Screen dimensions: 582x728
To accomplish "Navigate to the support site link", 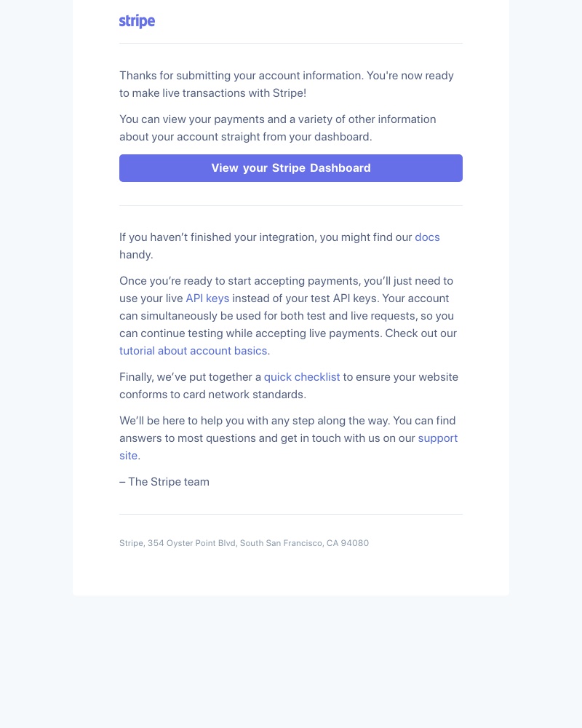I will [x=437, y=438].
